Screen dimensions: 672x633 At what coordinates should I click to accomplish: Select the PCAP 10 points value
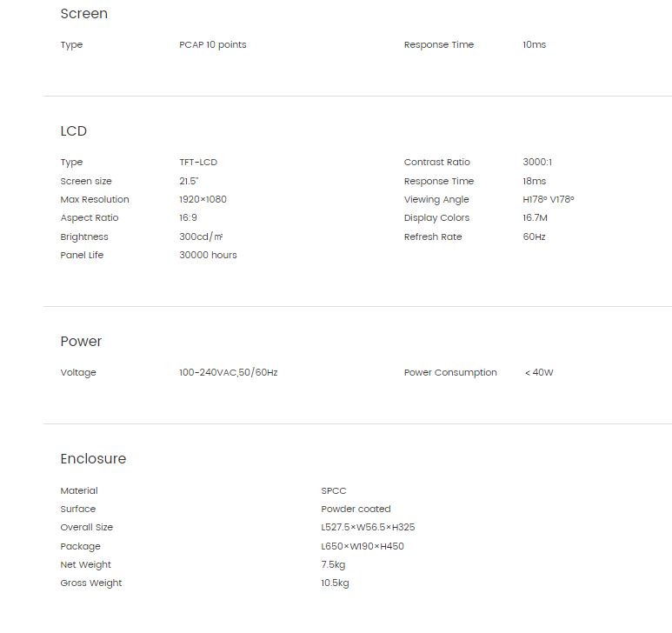point(213,45)
